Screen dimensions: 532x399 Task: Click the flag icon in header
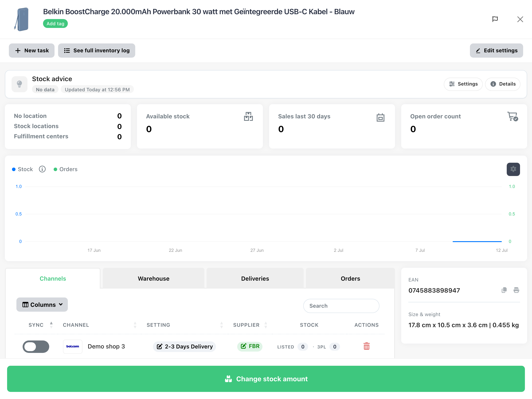click(495, 19)
